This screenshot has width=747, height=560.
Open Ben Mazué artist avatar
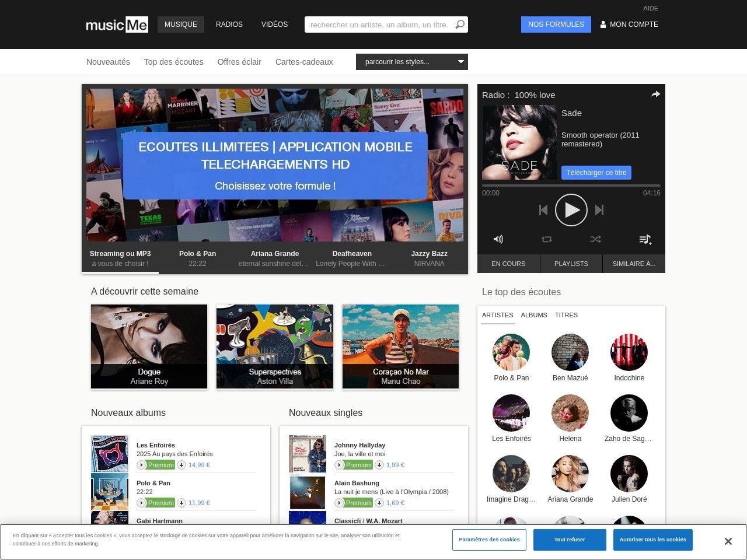[570, 352]
